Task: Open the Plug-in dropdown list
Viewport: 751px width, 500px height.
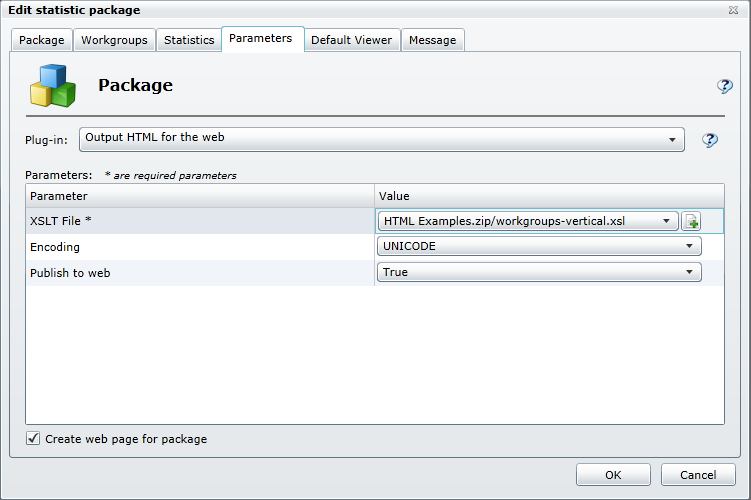Action: coord(381,139)
